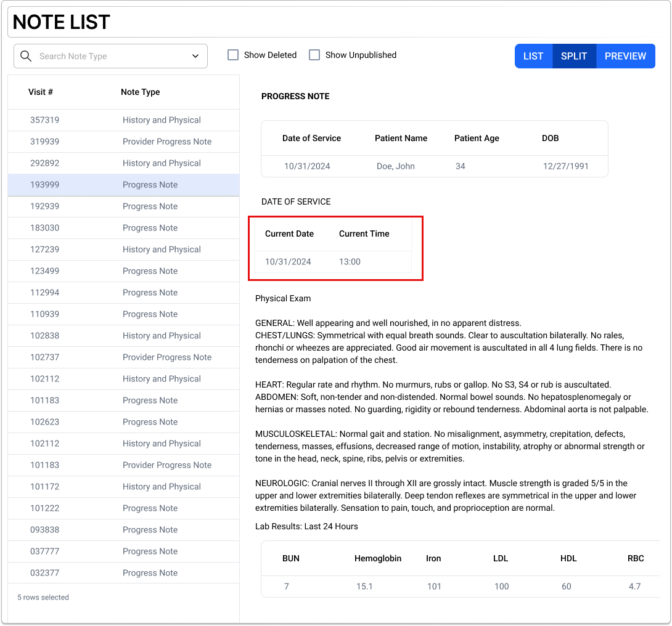Select visit 319939 Provider Progress Note row

tap(123, 142)
